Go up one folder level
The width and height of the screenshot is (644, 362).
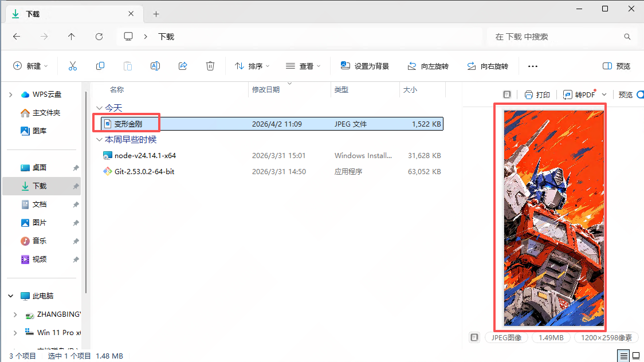(x=72, y=37)
